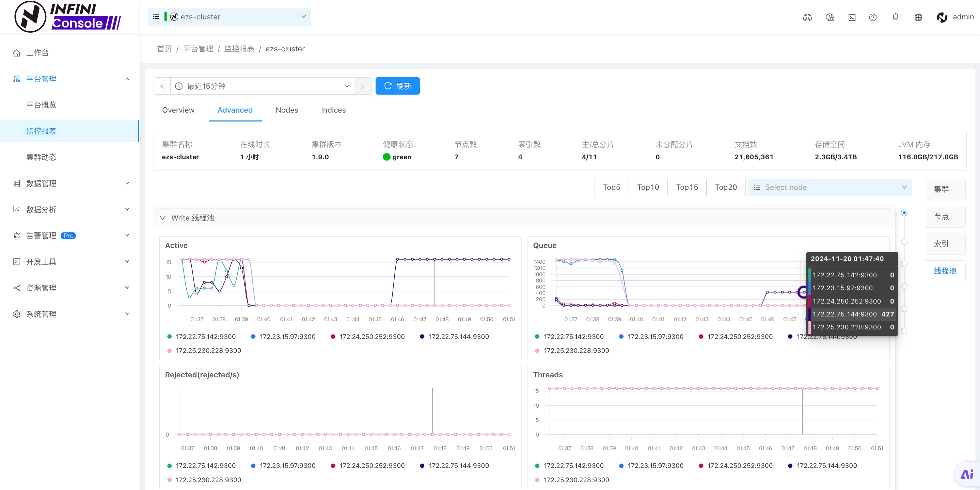Toggle 172.24.250.252:9300 series in Queue legend
The width and height of the screenshot is (980, 490).
point(736,337)
